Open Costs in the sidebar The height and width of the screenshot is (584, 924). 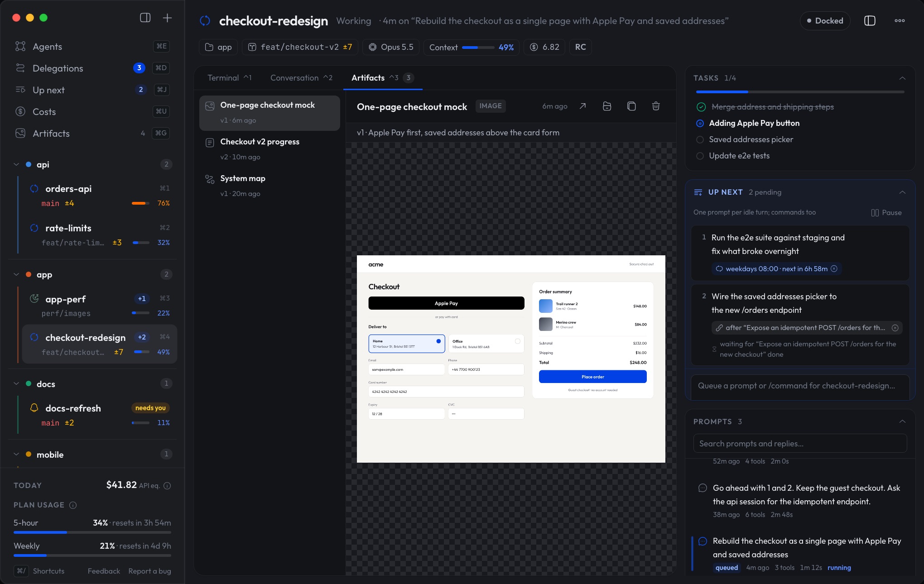click(x=92, y=111)
